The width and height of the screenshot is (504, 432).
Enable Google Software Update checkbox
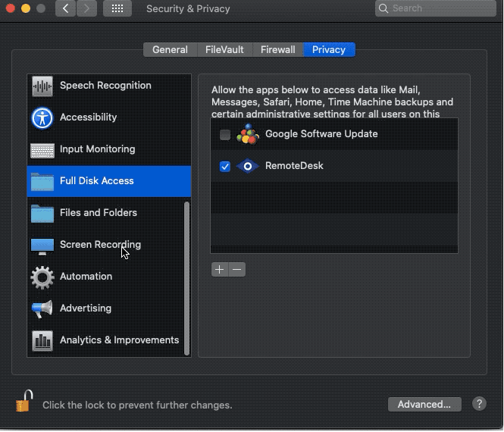click(225, 135)
